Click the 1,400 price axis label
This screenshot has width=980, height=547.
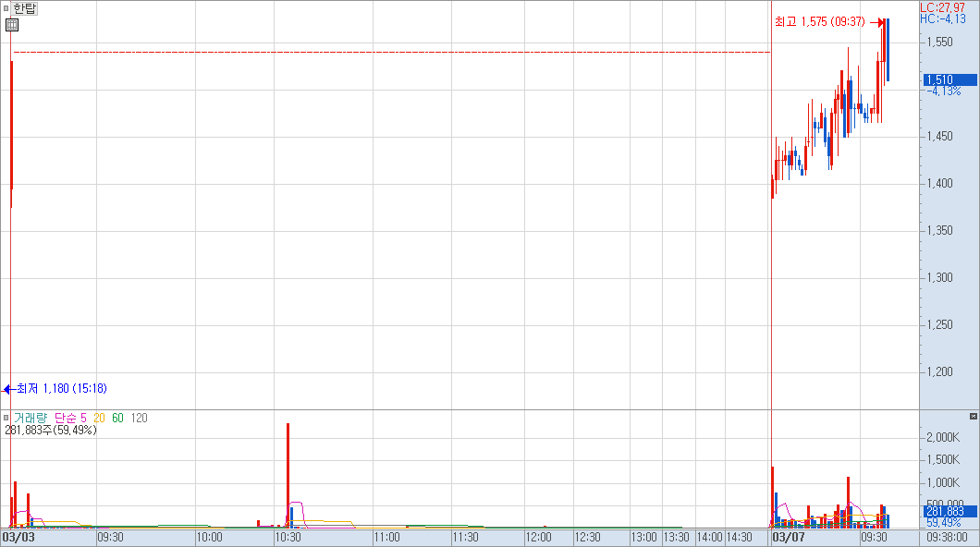[939, 183]
